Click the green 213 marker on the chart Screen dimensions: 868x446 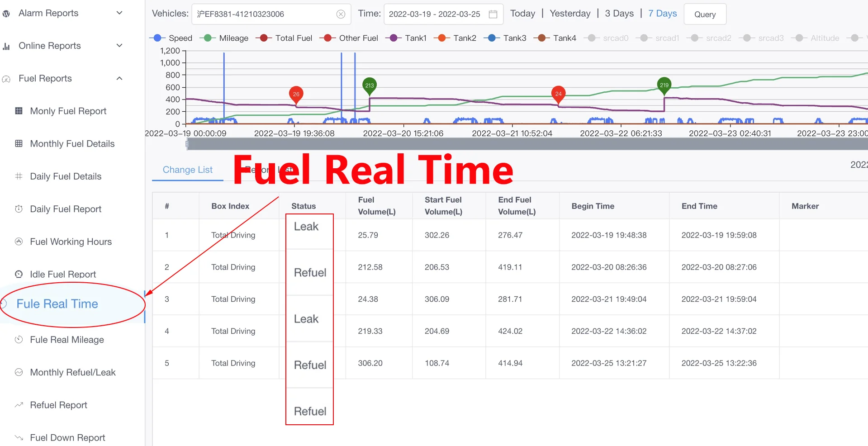pos(369,85)
